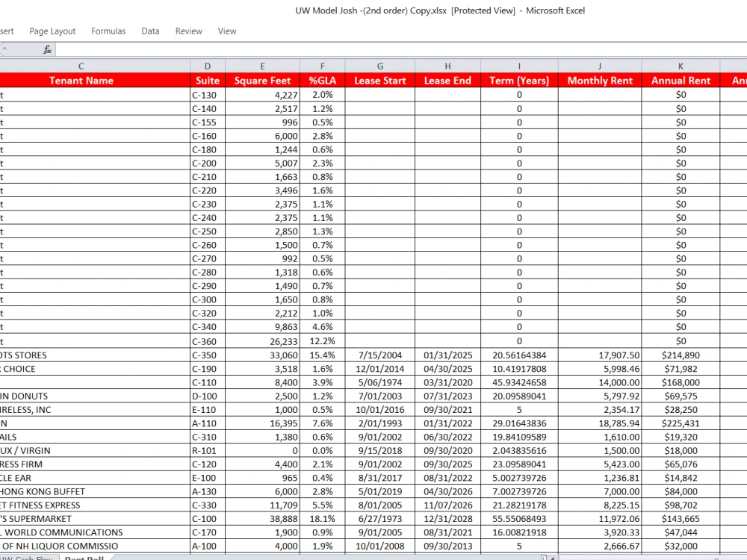Open the Formulas ribbon tab
747x560 pixels.
108,31
